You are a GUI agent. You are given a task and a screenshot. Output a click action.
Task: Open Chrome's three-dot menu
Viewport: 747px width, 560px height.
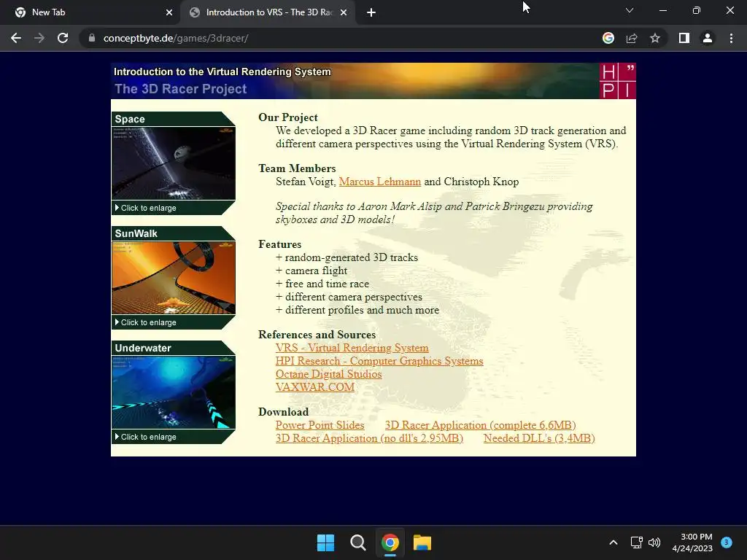click(731, 38)
